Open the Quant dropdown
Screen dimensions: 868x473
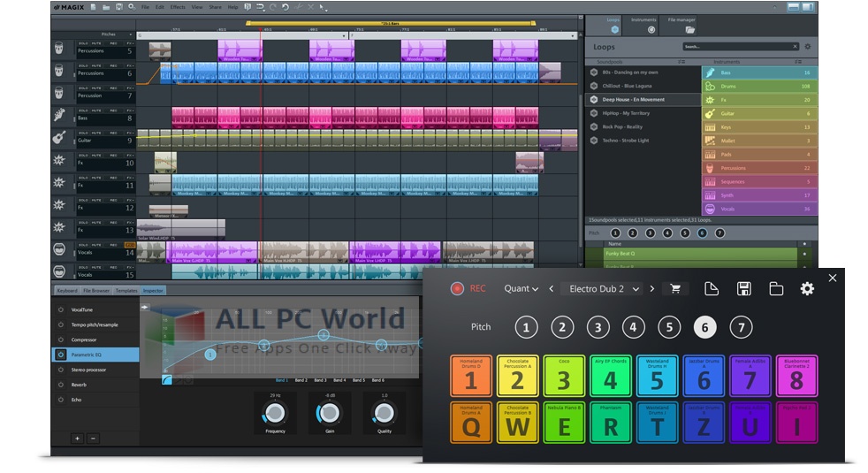pyautogui.click(x=521, y=288)
